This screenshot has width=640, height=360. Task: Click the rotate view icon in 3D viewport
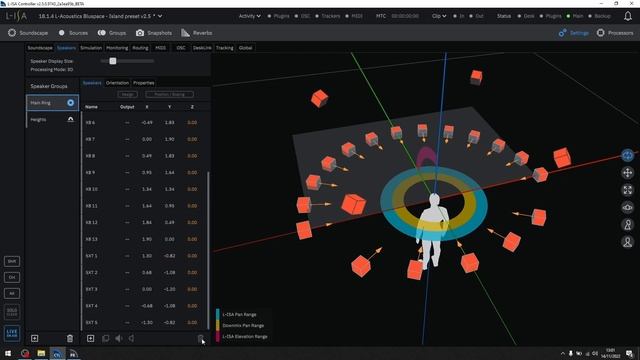click(x=627, y=155)
